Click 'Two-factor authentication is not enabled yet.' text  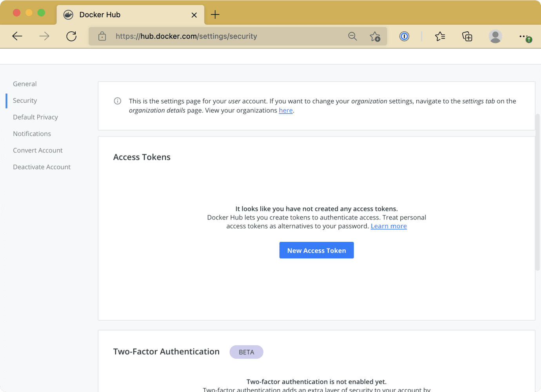click(x=316, y=382)
